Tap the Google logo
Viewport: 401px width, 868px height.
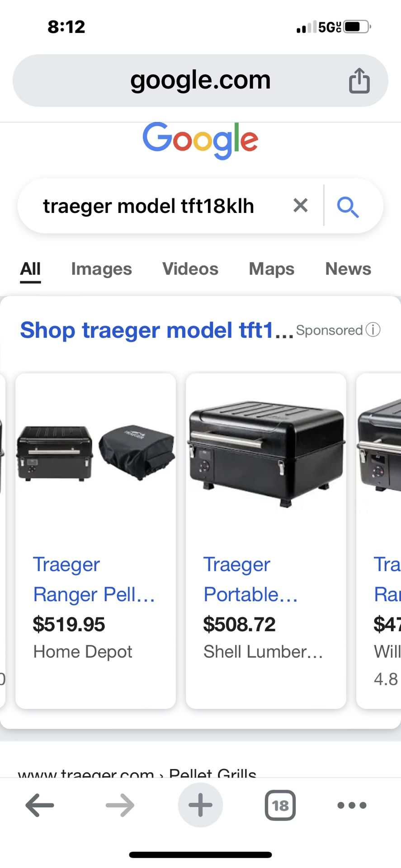pyautogui.click(x=200, y=140)
